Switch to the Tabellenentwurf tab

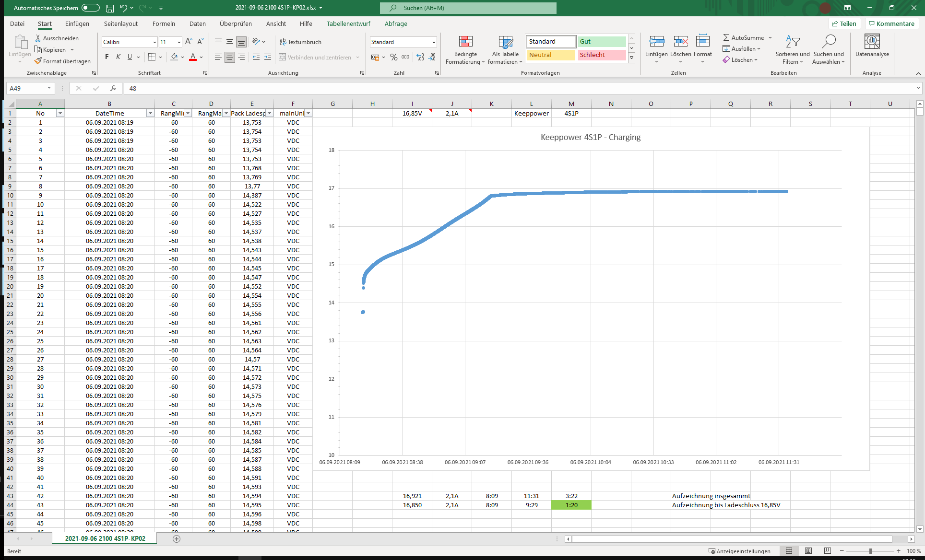[348, 23]
